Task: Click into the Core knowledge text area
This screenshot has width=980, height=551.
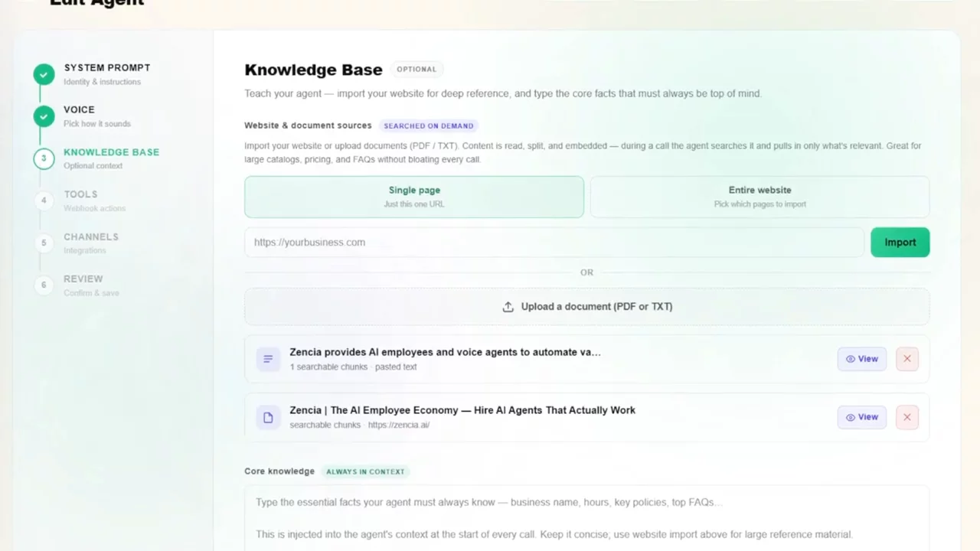Action: [587, 518]
